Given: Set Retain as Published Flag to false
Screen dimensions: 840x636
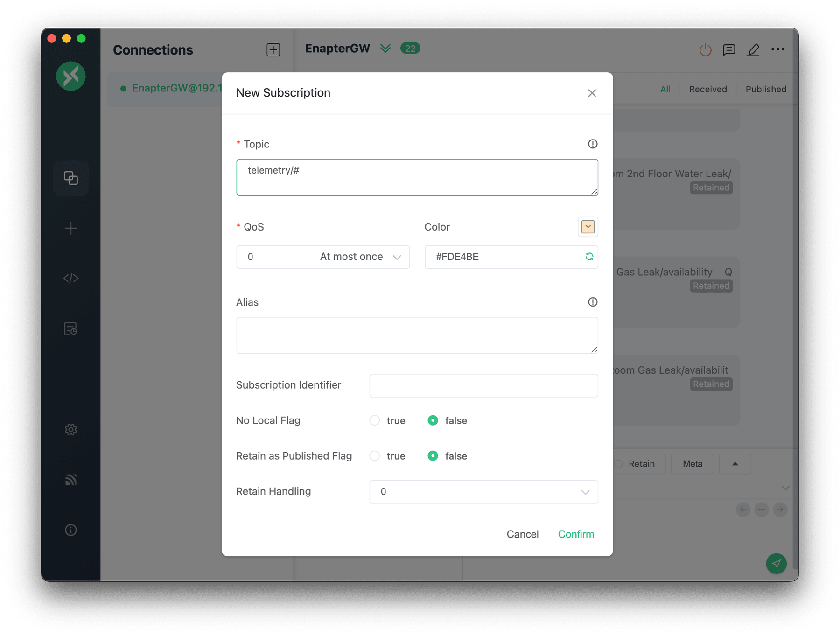Looking at the screenshot, I should [x=433, y=456].
